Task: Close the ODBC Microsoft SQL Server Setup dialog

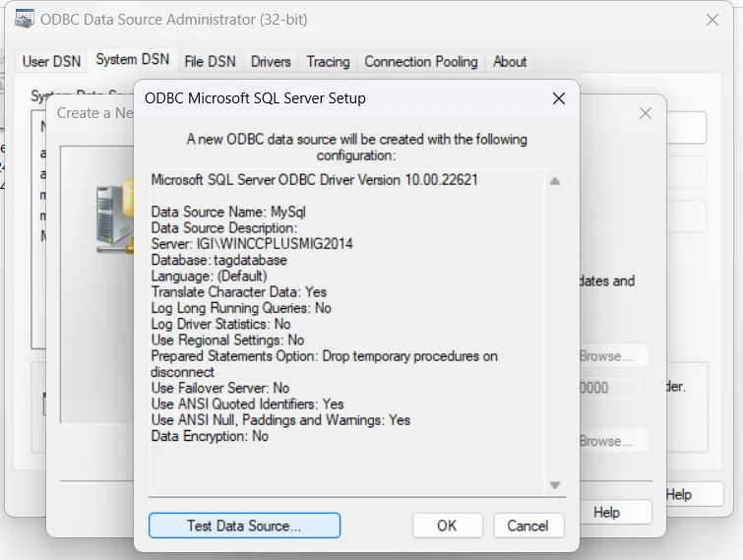Action: point(558,98)
